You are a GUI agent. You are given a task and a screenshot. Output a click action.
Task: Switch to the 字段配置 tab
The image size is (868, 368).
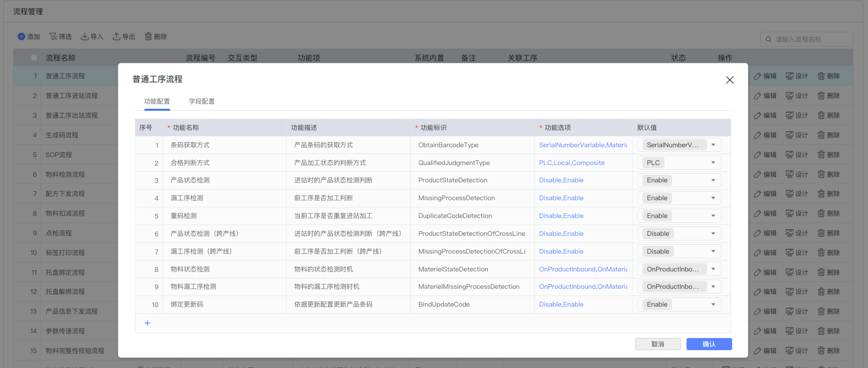[x=202, y=101]
